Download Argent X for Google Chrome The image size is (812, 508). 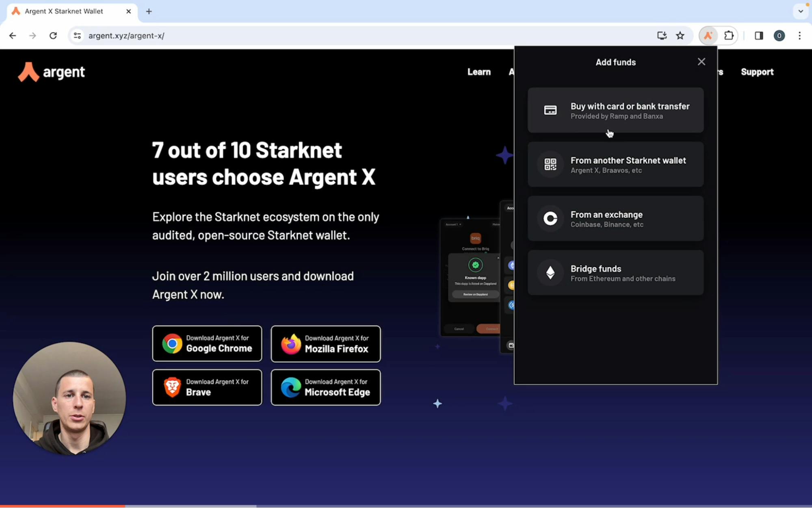pyautogui.click(x=207, y=343)
